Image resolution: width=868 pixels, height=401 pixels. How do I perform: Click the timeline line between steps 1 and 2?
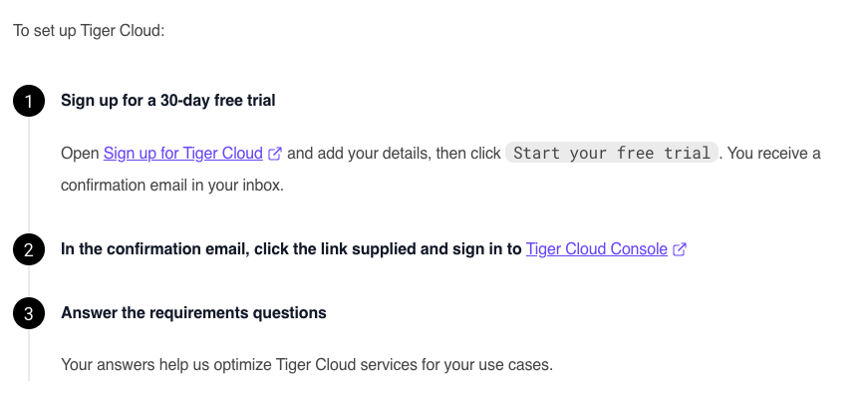(29, 175)
